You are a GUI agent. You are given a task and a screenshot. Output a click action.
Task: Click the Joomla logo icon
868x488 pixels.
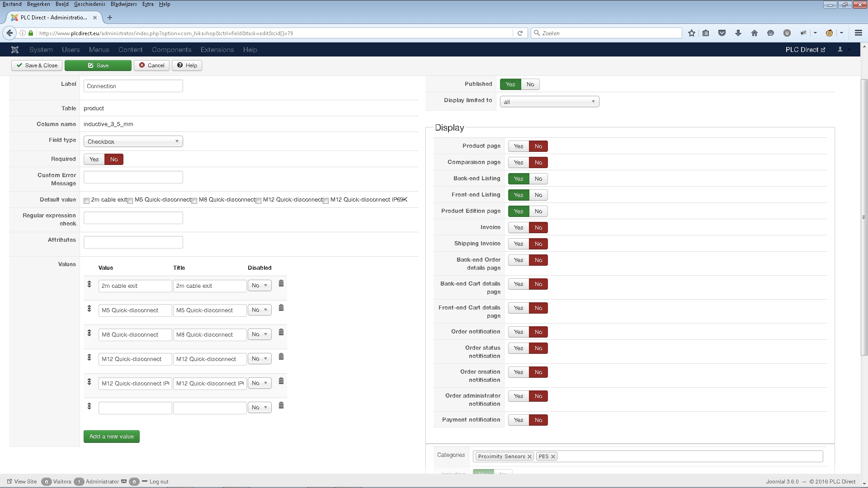pos(15,50)
